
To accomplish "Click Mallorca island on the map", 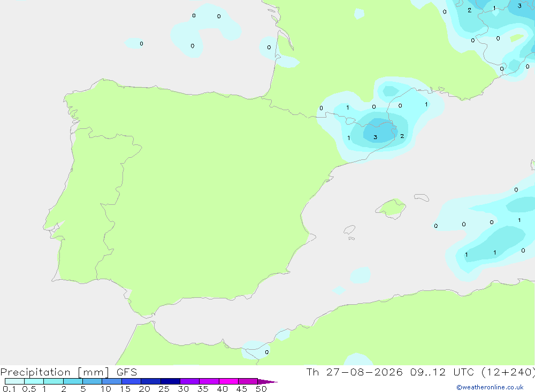I will click(x=391, y=208).
